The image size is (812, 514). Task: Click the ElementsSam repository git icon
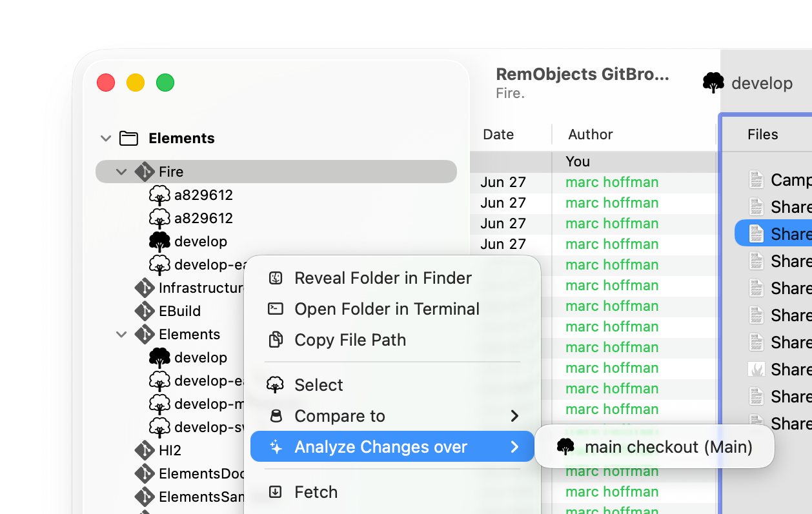(145, 497)
